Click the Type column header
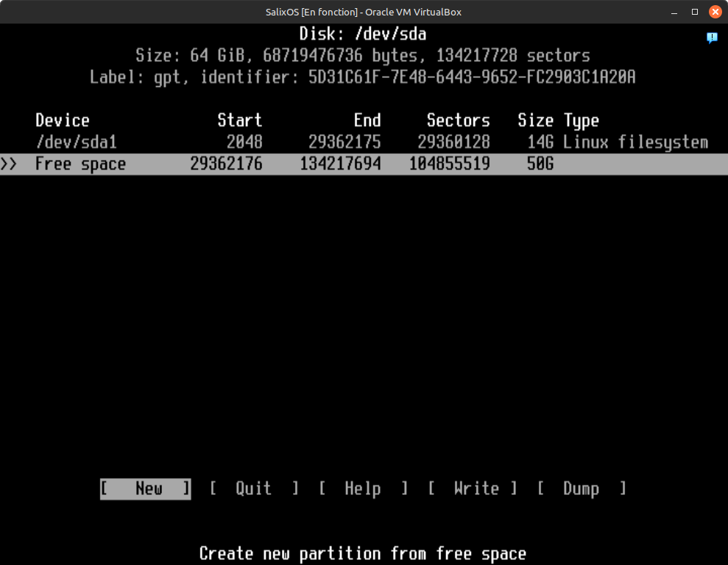 582,121
